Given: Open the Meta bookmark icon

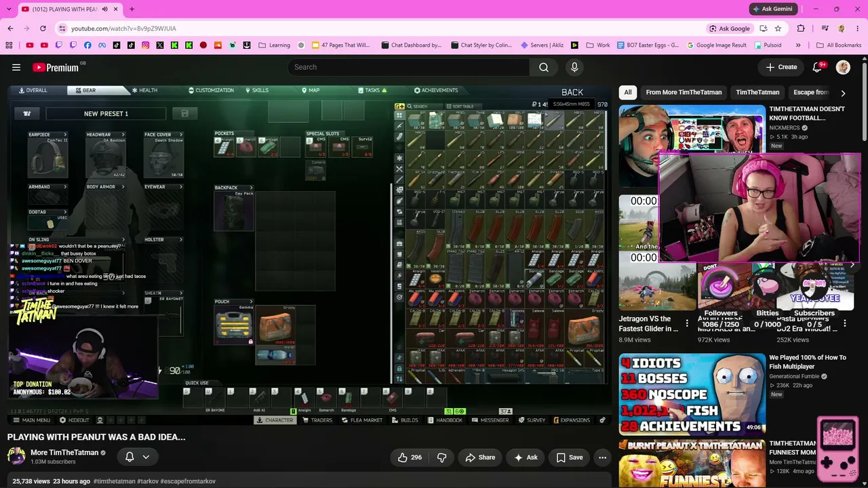Looking at the screenshot, I should [x=102, y=45].
